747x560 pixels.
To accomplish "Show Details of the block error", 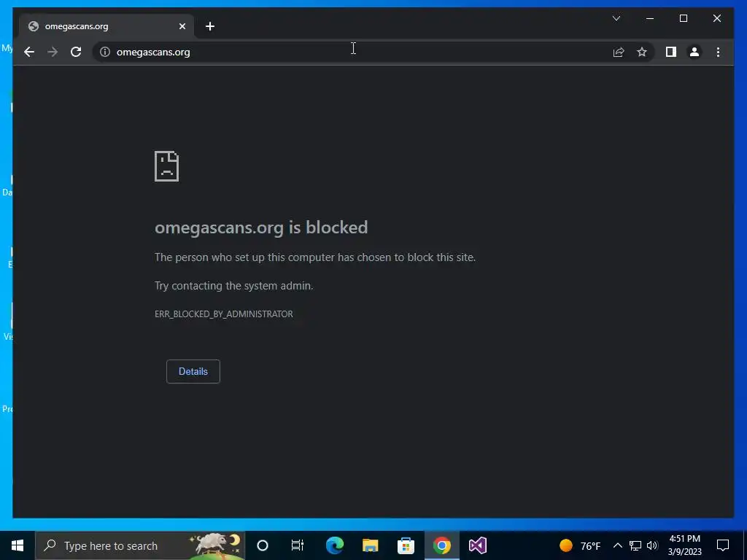I will [193, 371].
